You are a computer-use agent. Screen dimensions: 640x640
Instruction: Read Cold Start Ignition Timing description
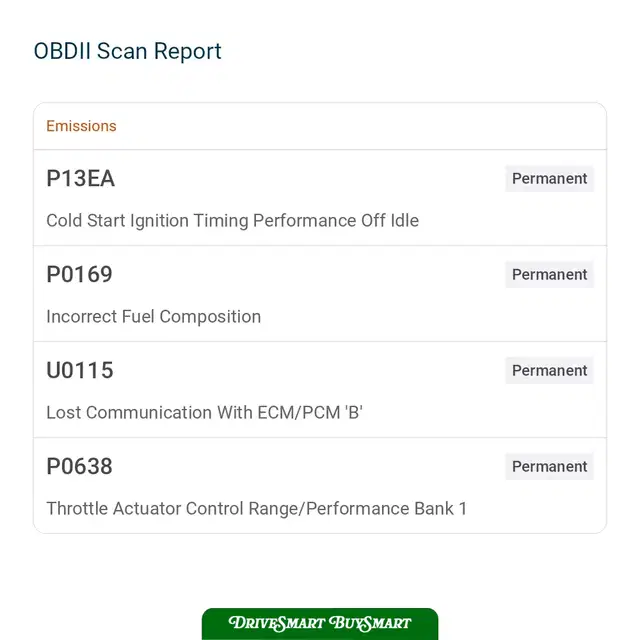pos(233,221)
